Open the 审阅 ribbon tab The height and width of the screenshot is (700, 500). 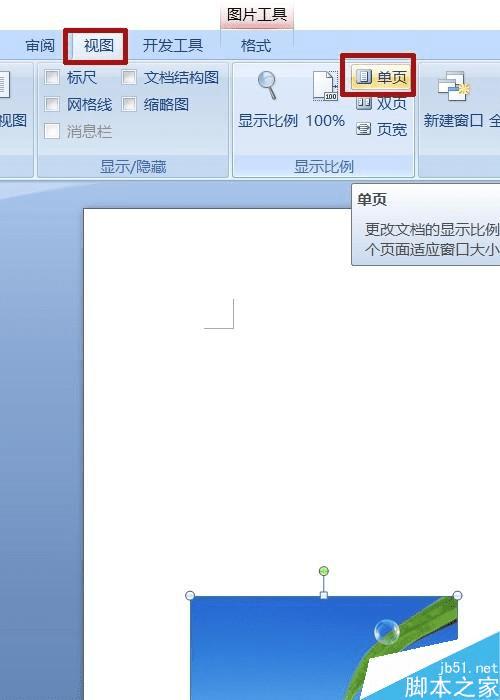pyautogui.click(x=40, y=46)
